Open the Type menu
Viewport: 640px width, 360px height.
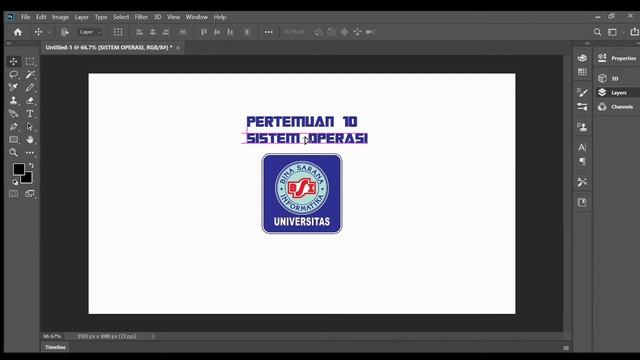[x=101, y=17]
